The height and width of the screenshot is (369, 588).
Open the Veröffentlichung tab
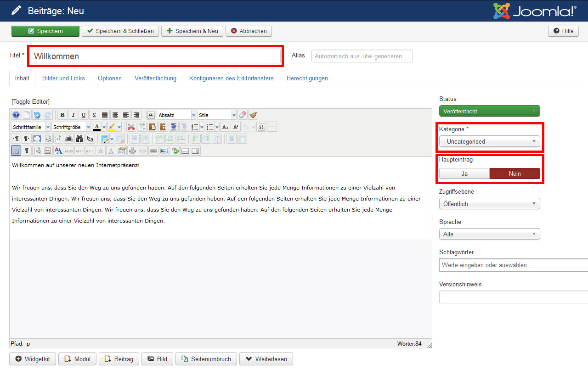tap(155, 78)
